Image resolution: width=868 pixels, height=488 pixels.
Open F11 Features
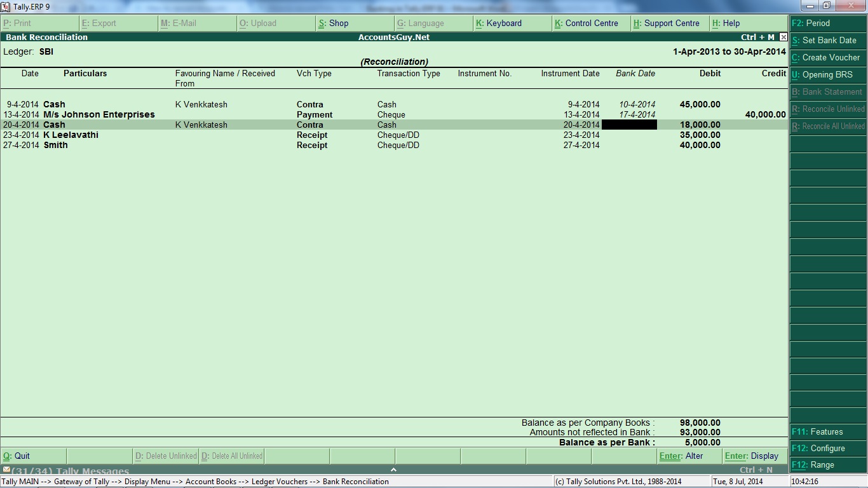[828, 431]
